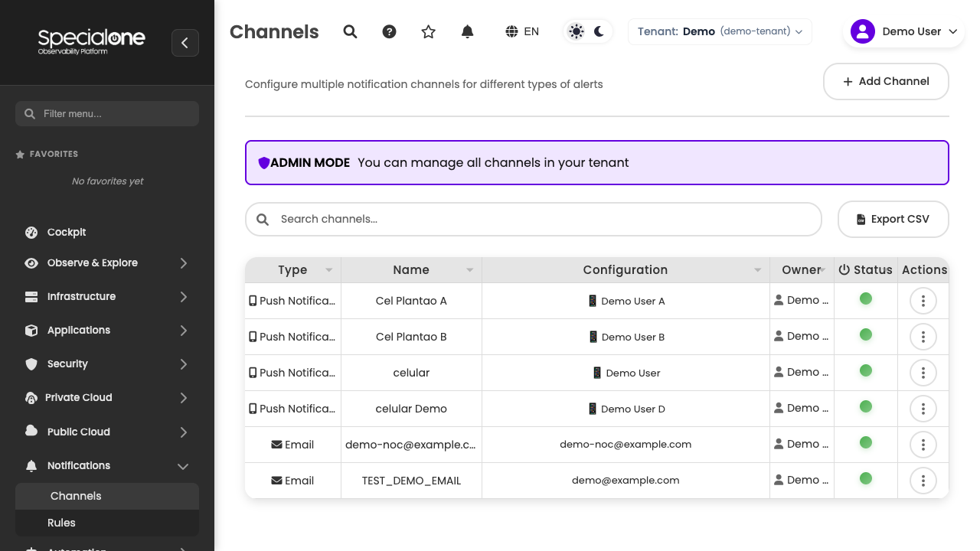Click the Notifications bell icon in sidebar

click(x=31, y=465)
